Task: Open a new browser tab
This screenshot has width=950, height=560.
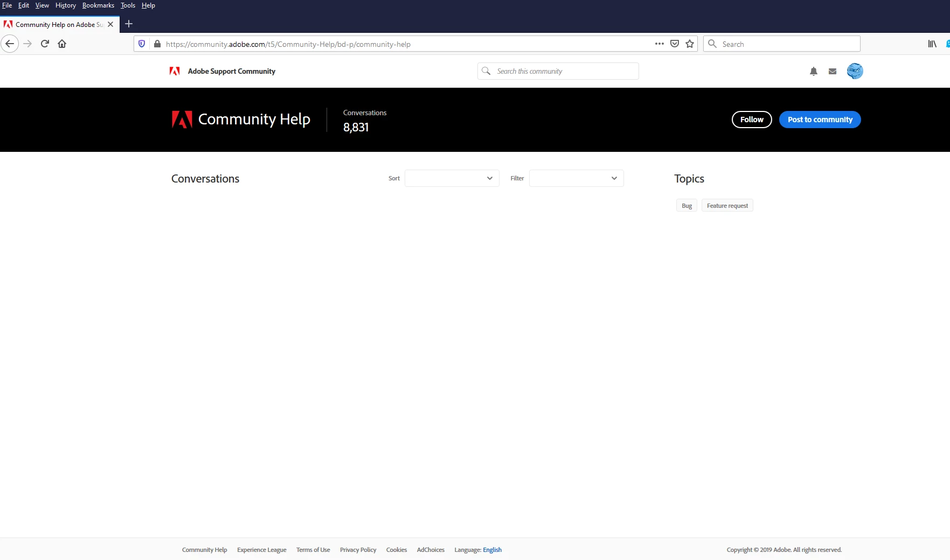Action: [129, 24]
